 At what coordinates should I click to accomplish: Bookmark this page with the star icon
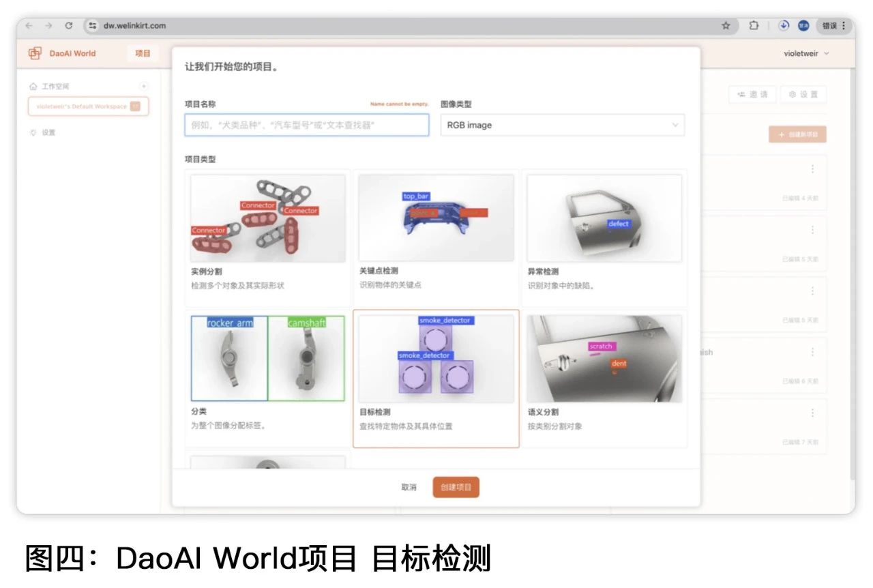point(726,26)
